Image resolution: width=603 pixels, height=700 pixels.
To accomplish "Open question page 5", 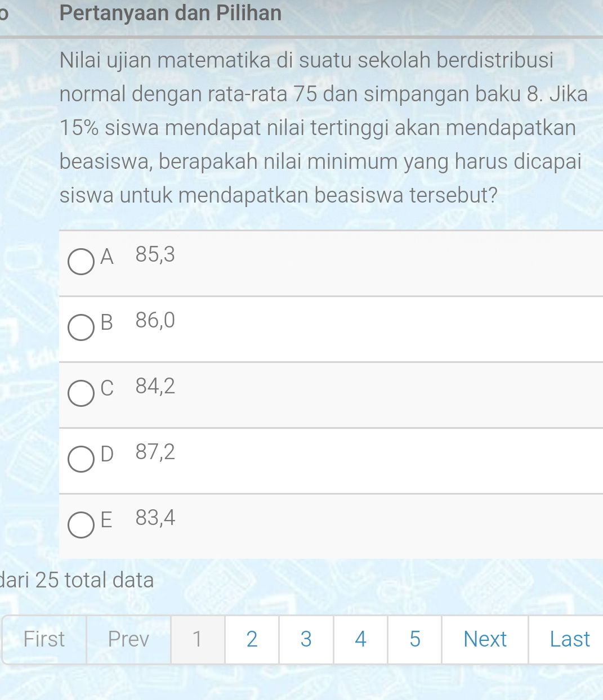I will click(414, 639).
